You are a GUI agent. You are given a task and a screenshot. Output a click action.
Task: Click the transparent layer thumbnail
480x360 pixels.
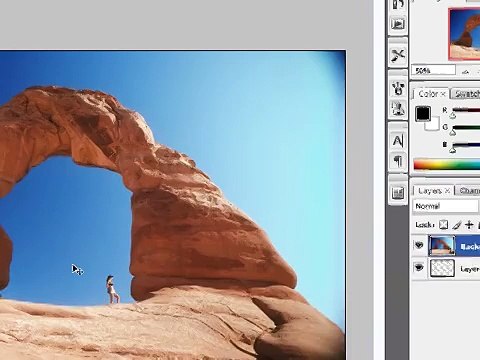(442, 268)
